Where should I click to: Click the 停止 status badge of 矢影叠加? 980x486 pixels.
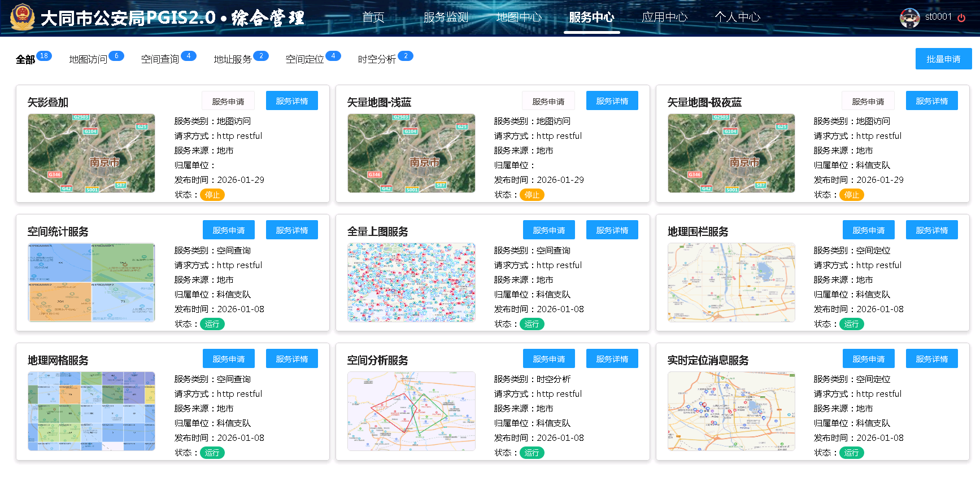point(212,195)
